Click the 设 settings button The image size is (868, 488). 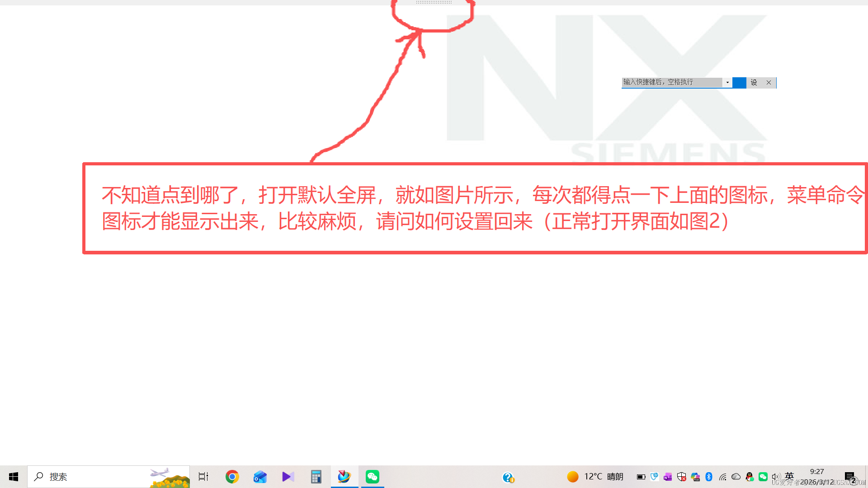754,83
